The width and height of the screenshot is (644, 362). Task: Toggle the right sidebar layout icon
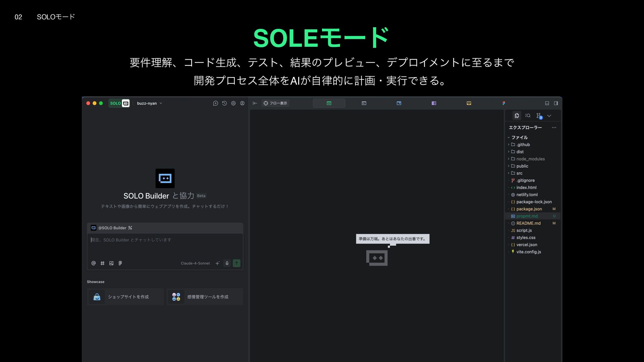click(556, 103)
